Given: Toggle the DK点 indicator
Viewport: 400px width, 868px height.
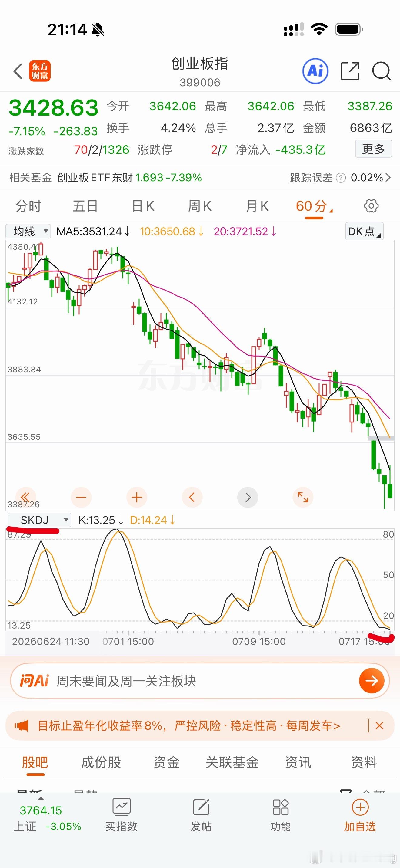Looking at the screenshot, I should pyautogui.click(x=364, y=232).
